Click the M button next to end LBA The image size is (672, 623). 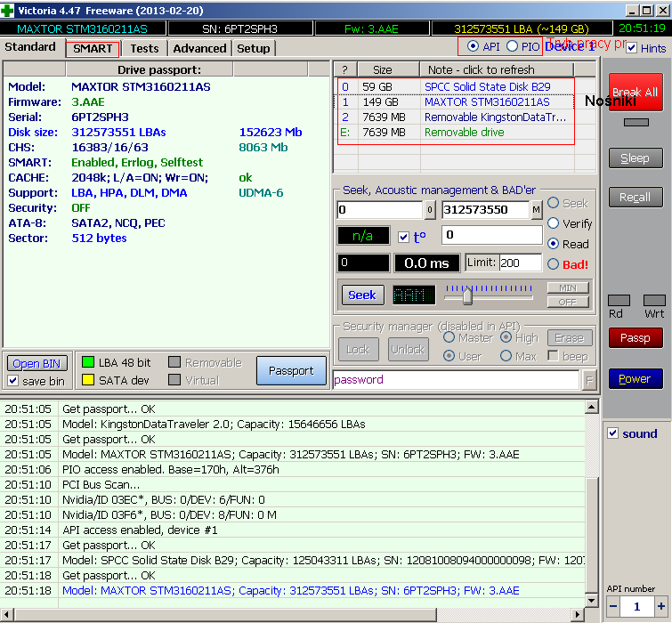(x=537, y=210)
